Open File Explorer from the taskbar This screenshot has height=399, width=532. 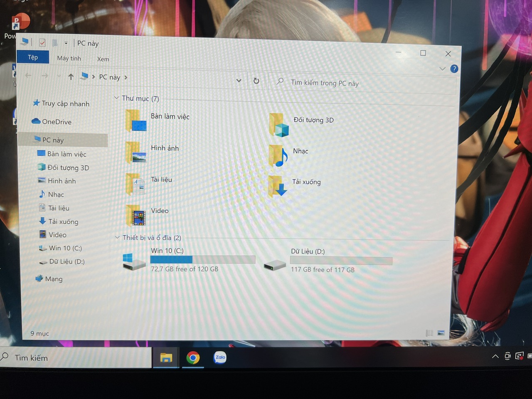click(x=166, y=357)
